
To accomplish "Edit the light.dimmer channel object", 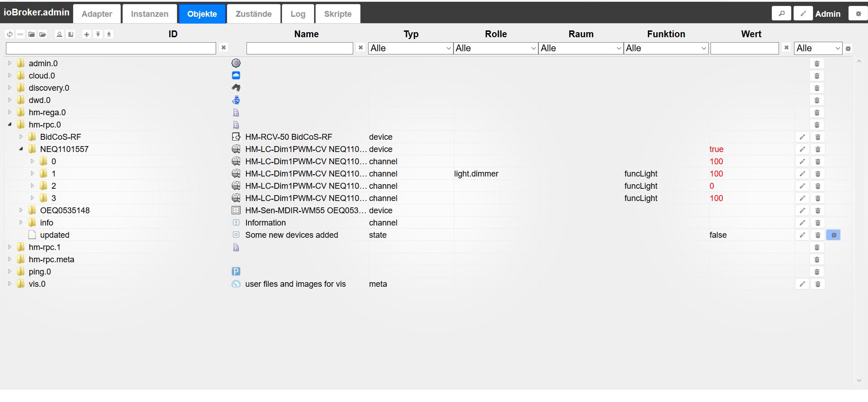I will point(802,174).
